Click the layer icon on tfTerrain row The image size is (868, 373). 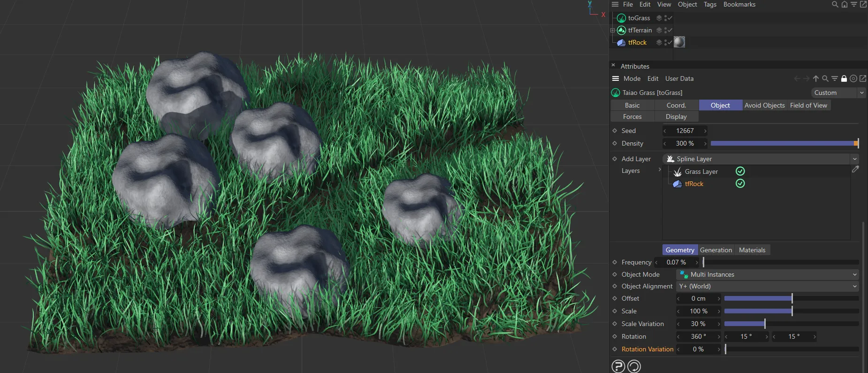[x=659, y=30]
